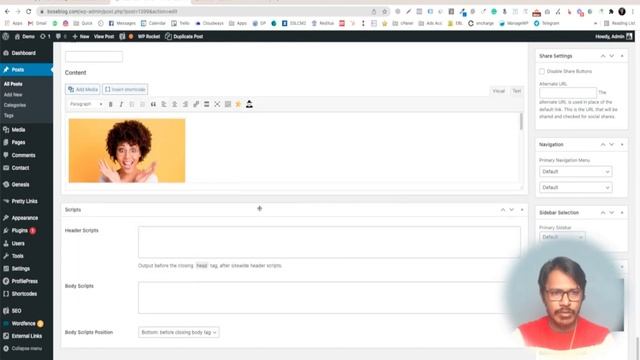This screenshot has height=360, width=640.
Task: Toggle italic formatting in editor toolbar
Action: click(x=121, y=104)
